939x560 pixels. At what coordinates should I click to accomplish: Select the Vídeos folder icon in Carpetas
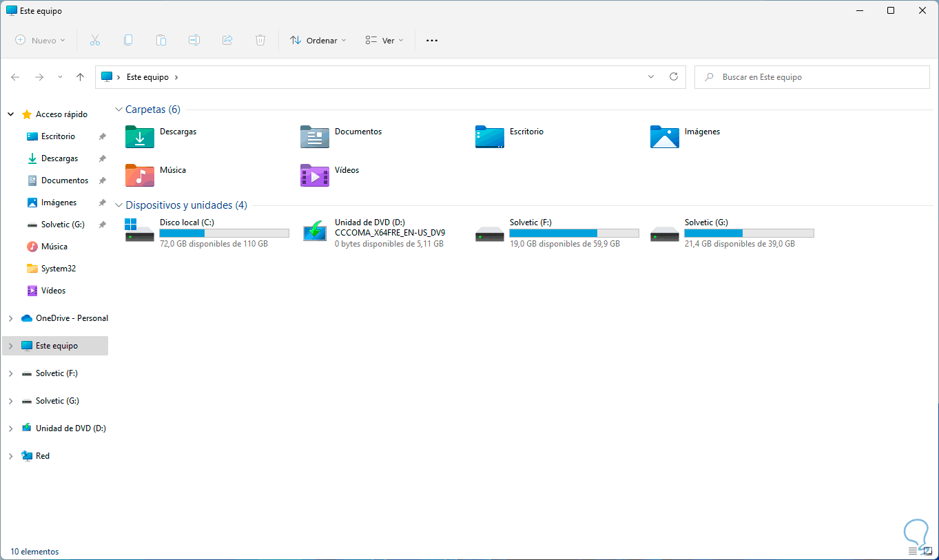click(x=315, y=175)
